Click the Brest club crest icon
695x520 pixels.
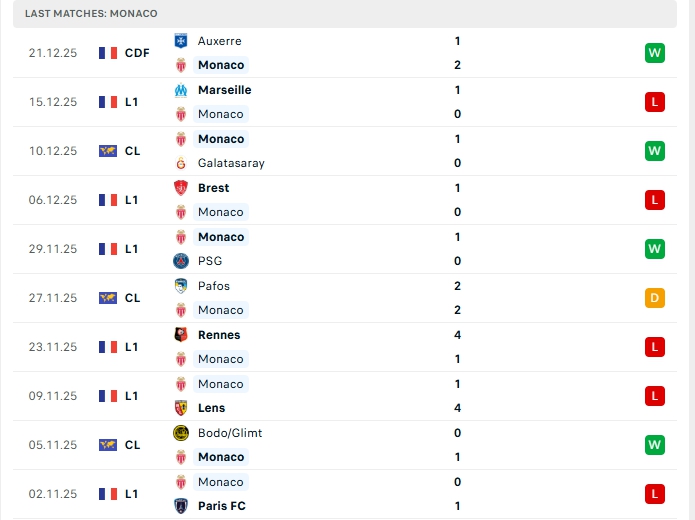click(181, 188)
